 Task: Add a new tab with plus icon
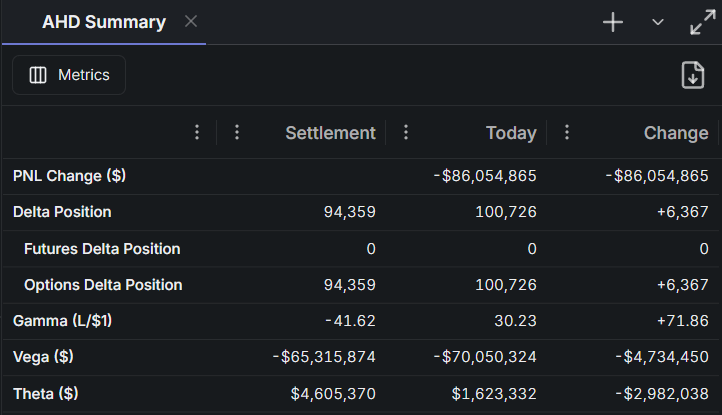(x=613, y=22)
